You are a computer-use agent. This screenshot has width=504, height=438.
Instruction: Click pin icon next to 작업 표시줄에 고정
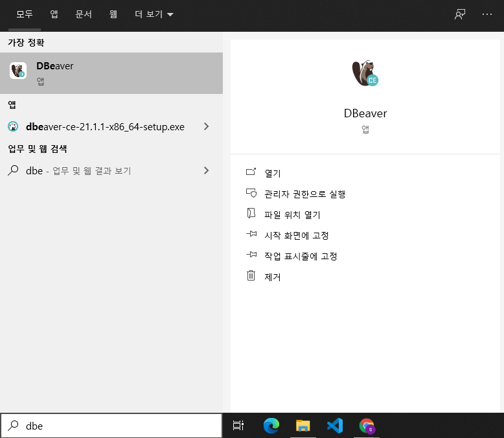(251, 255)
